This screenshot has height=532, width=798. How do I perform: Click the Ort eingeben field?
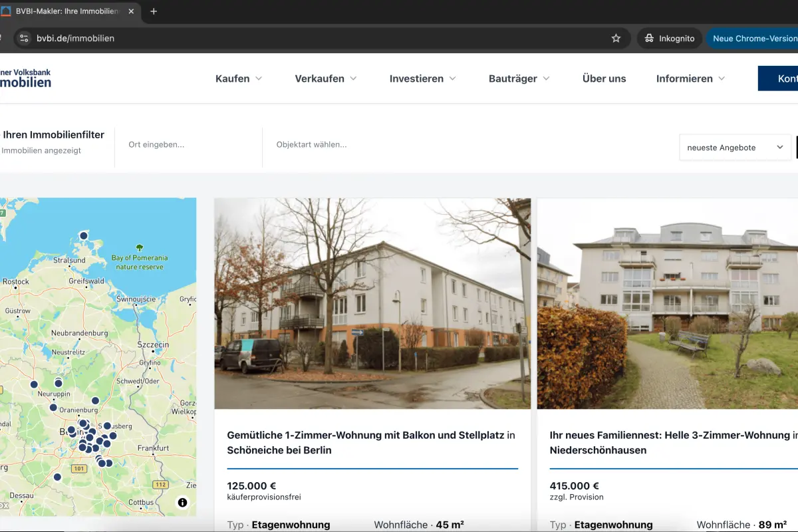(188, 144)
